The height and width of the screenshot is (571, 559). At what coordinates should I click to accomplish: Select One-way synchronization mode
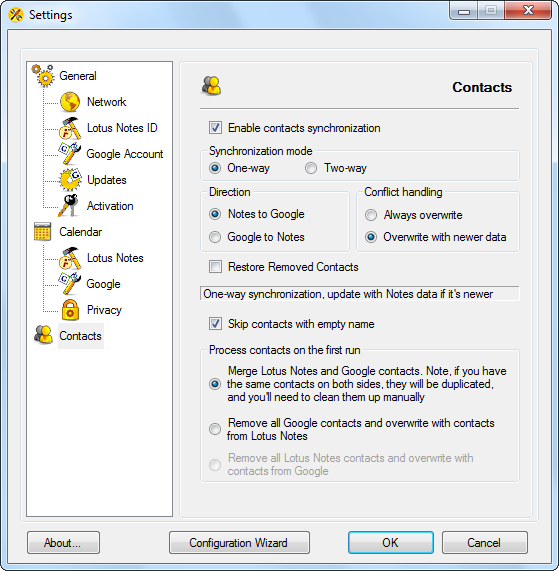pos(215,168)
